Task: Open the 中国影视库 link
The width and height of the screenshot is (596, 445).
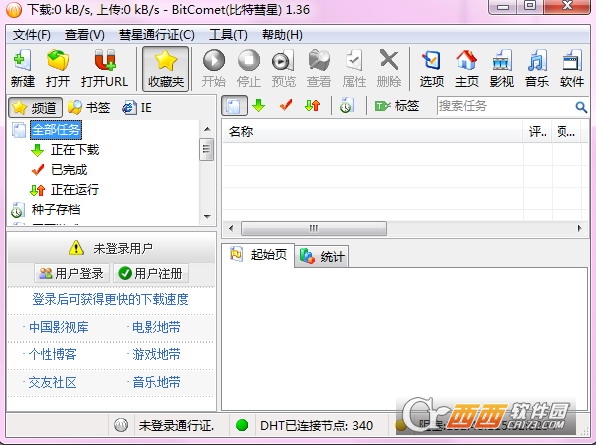Action: click(59, 327)
